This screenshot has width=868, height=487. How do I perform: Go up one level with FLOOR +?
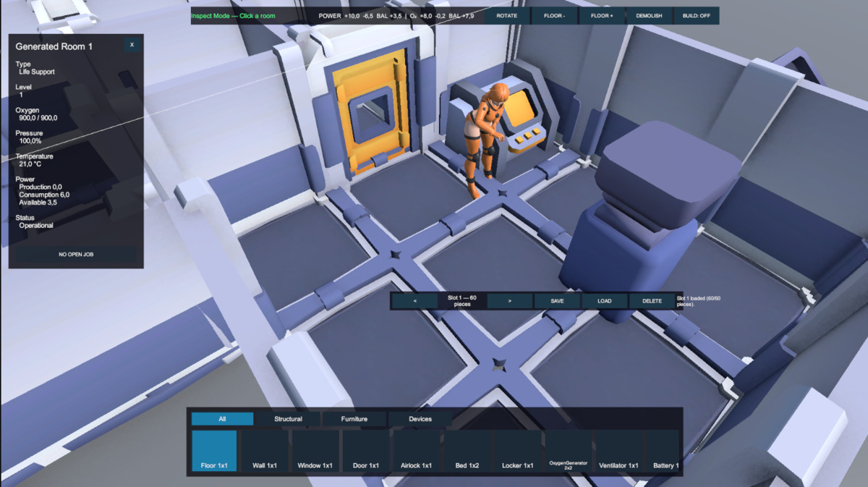point(602,16)
